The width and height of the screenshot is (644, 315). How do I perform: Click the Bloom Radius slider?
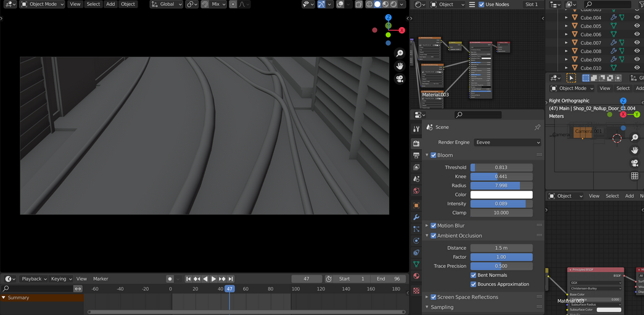pos(501,186)
